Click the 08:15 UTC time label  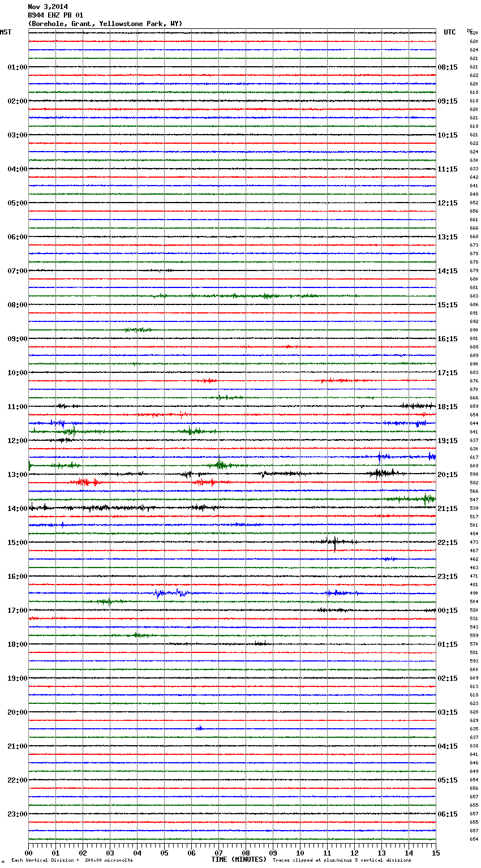click(448, 67)
